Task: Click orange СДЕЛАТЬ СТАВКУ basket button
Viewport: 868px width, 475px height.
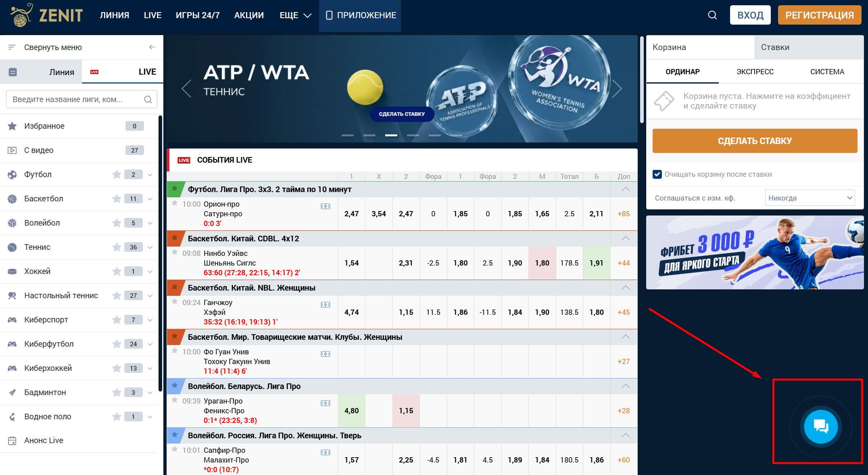Action: (755, 141)
